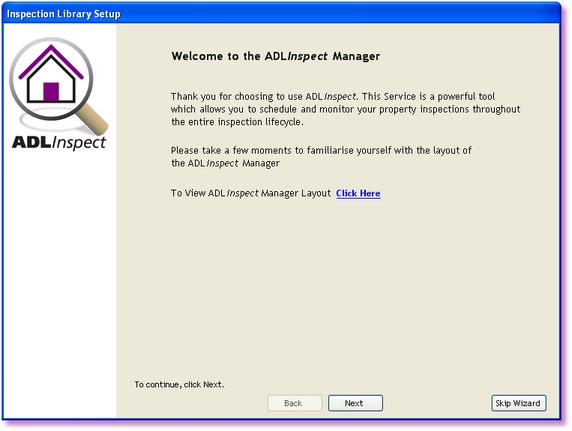The image size is (572, 431).
Task: Click the word 'lifecycle' in first paragraph
Action: (283, 122)
